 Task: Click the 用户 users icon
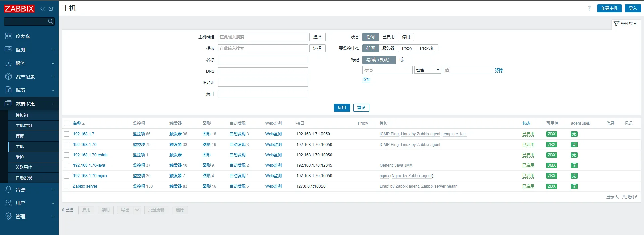click(8, 203)
